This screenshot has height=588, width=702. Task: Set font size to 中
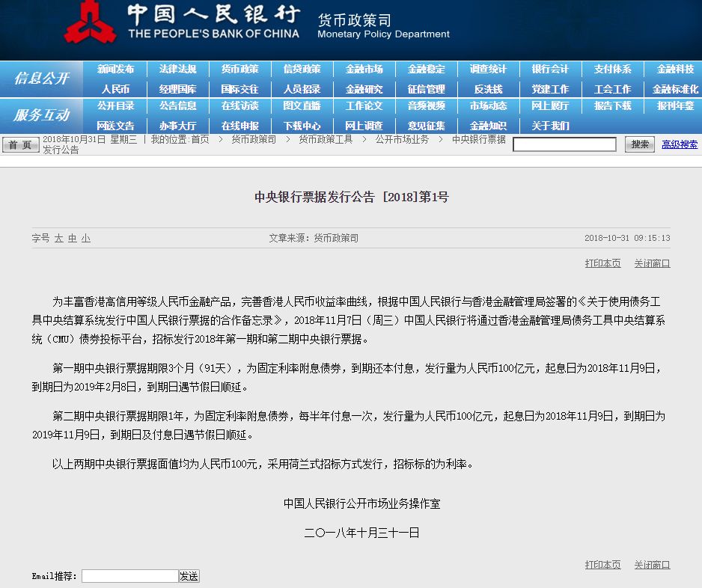coord(72,238)
